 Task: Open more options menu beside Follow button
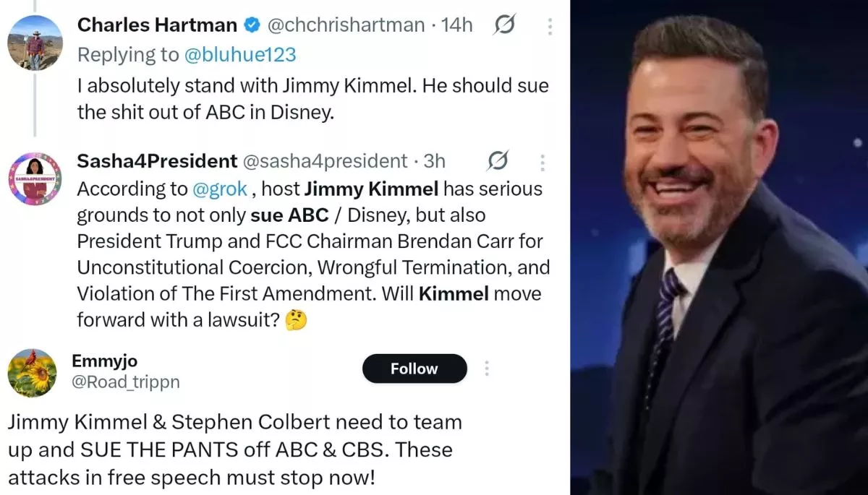[487, 369]
